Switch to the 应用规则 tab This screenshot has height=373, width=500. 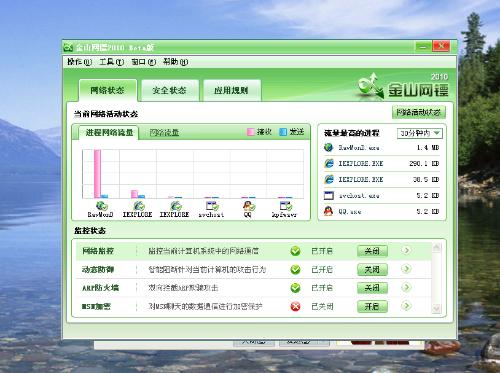point(231,90)
